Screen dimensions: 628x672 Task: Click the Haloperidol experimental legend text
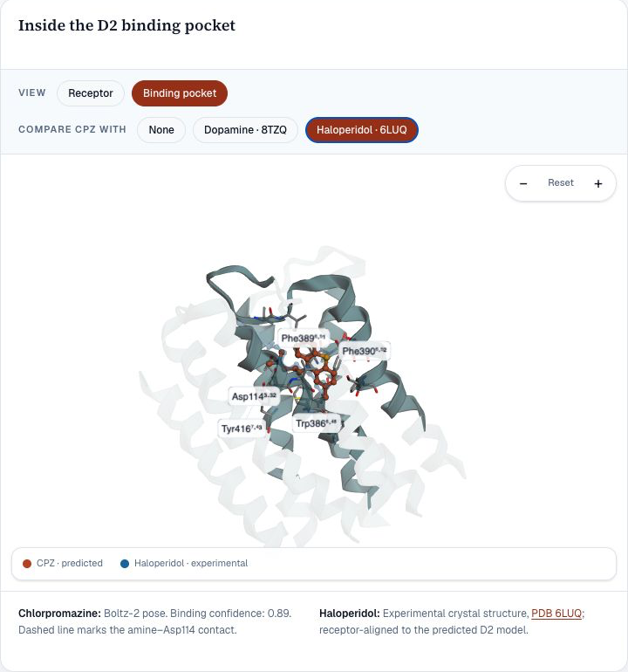(191, 563)
